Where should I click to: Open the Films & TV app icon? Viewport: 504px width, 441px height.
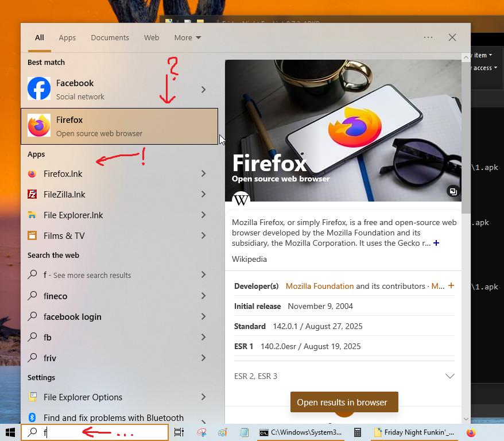[x=32, y=235]
